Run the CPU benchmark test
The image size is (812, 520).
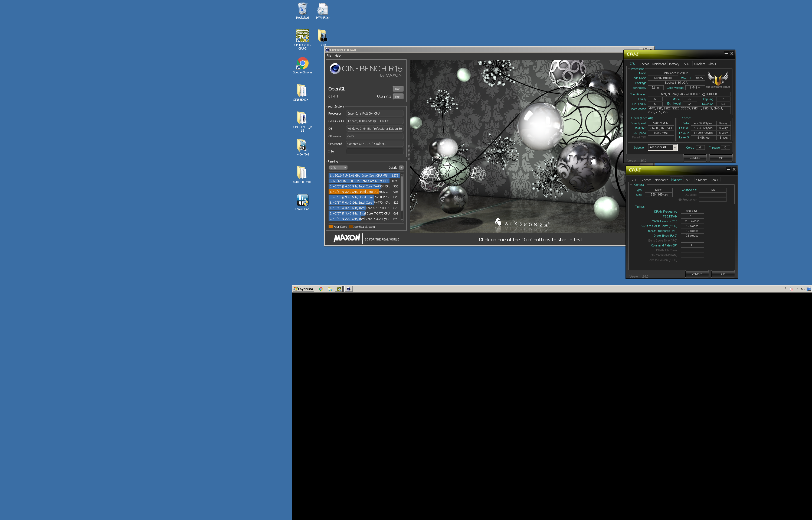click(398, 97)
